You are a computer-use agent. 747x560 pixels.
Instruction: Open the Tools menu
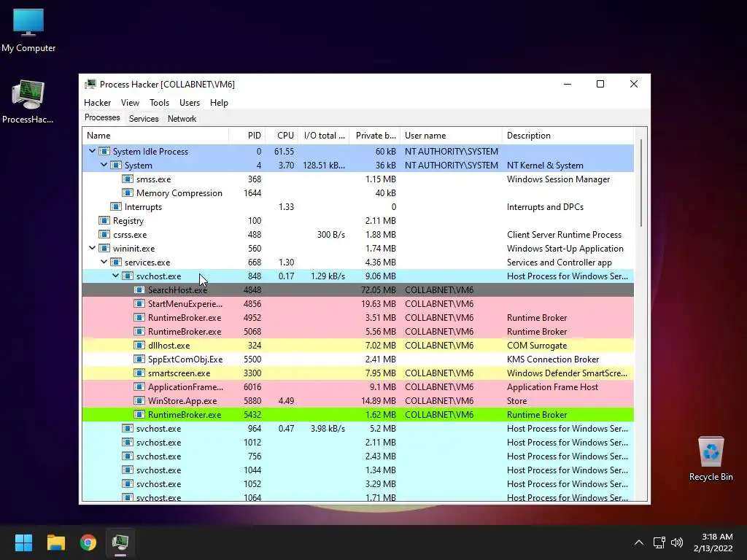[x=159, y=102]
